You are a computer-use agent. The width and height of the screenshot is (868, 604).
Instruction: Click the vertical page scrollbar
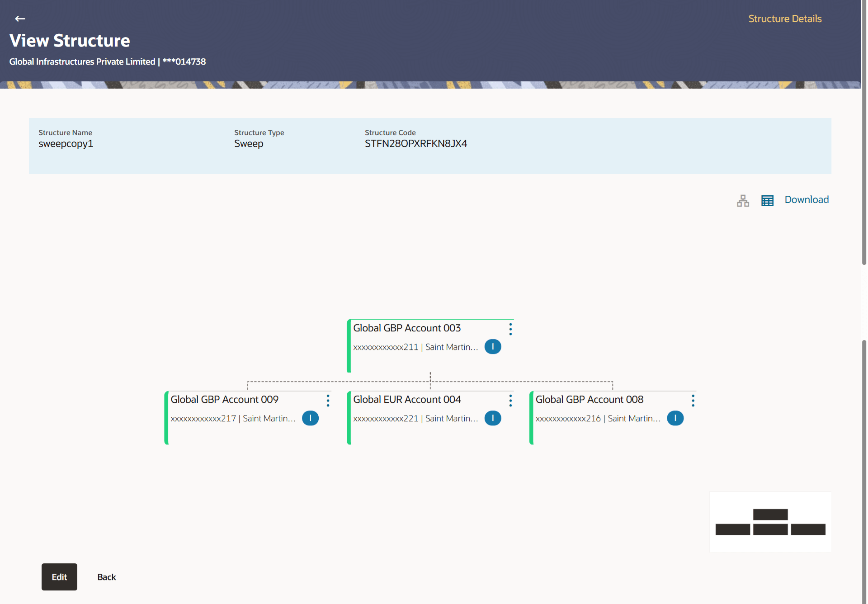pyautogui.click(x=864, y=136)
